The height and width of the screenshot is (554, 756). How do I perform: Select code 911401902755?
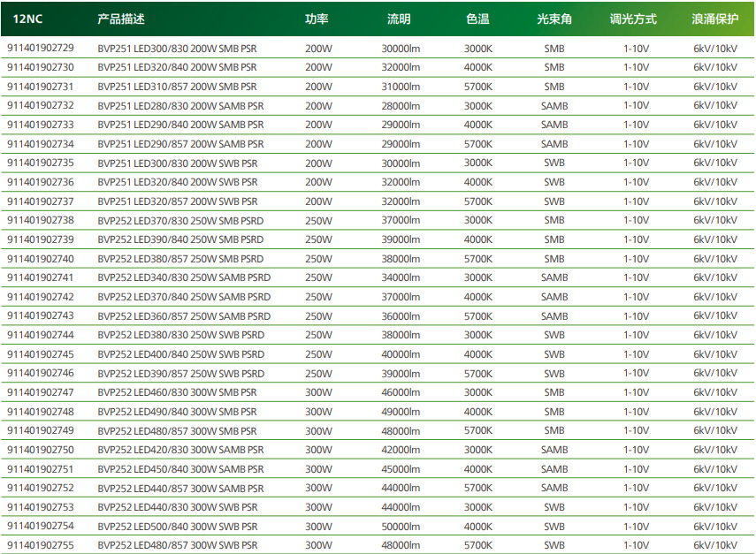[x=41, y=545]
